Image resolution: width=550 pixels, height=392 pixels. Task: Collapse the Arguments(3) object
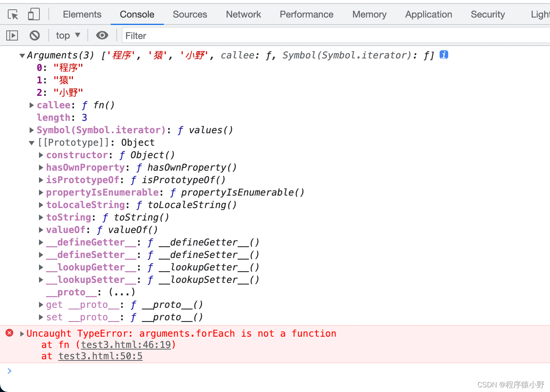click(22, 56)
